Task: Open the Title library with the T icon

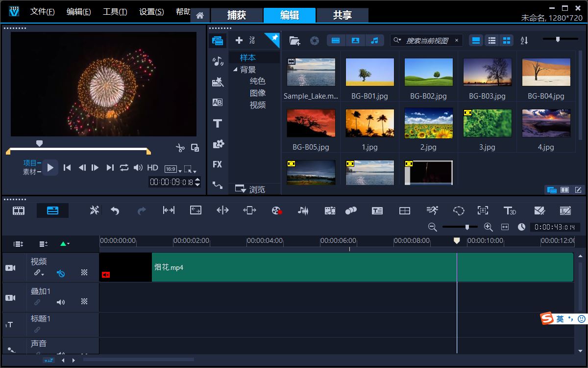Action: pos(218,124)
